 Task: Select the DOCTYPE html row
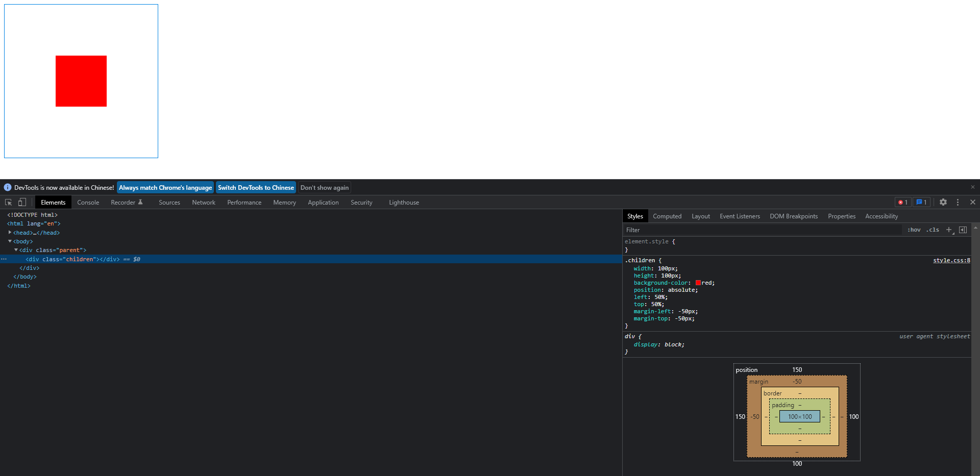pos(310,215)
